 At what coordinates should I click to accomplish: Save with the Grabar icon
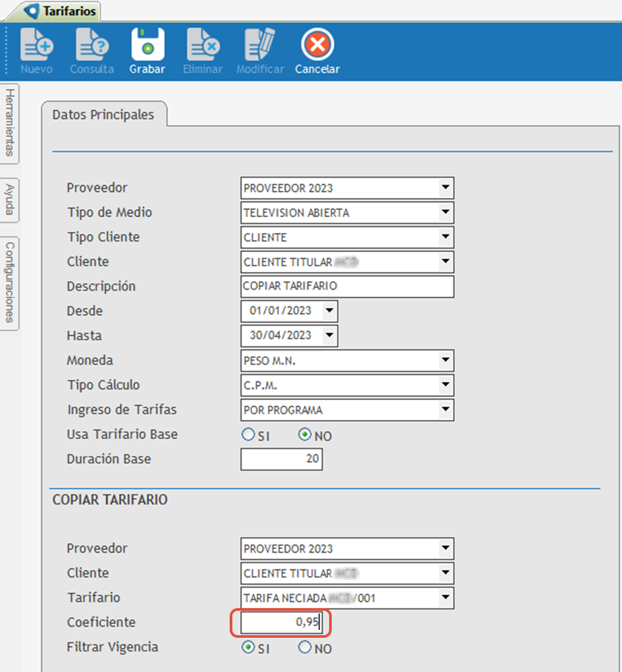tap(147, 45)
